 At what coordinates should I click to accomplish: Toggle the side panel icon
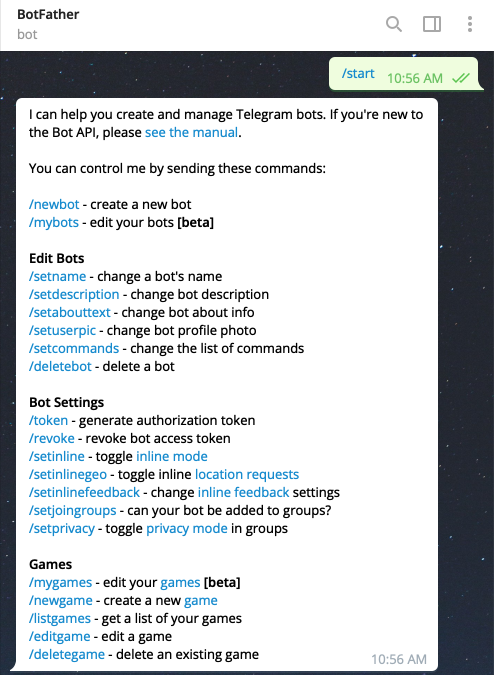coord(432,24)
